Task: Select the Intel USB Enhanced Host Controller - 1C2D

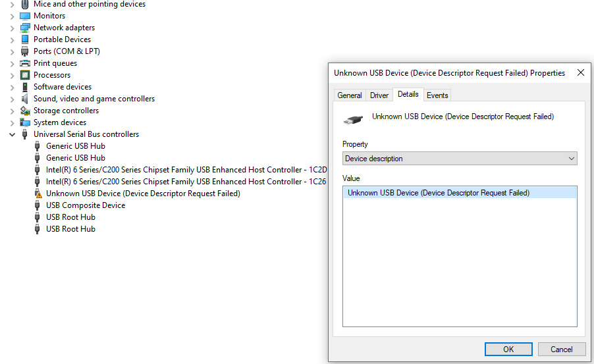Action: coord(186,170)
